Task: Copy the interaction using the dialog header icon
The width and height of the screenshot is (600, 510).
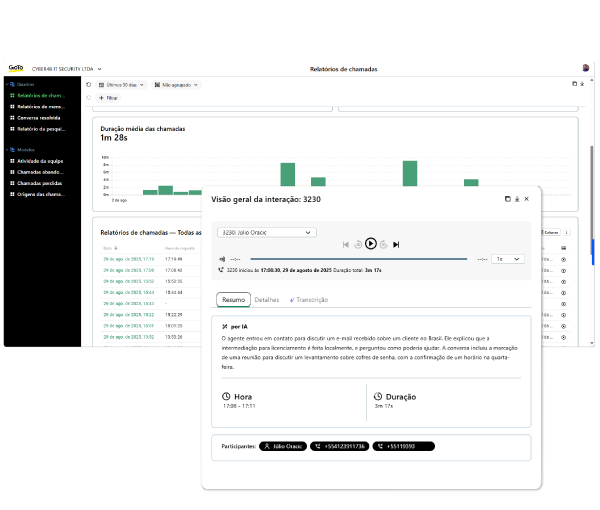Action: pyautogui.click(x=507, y=199)
